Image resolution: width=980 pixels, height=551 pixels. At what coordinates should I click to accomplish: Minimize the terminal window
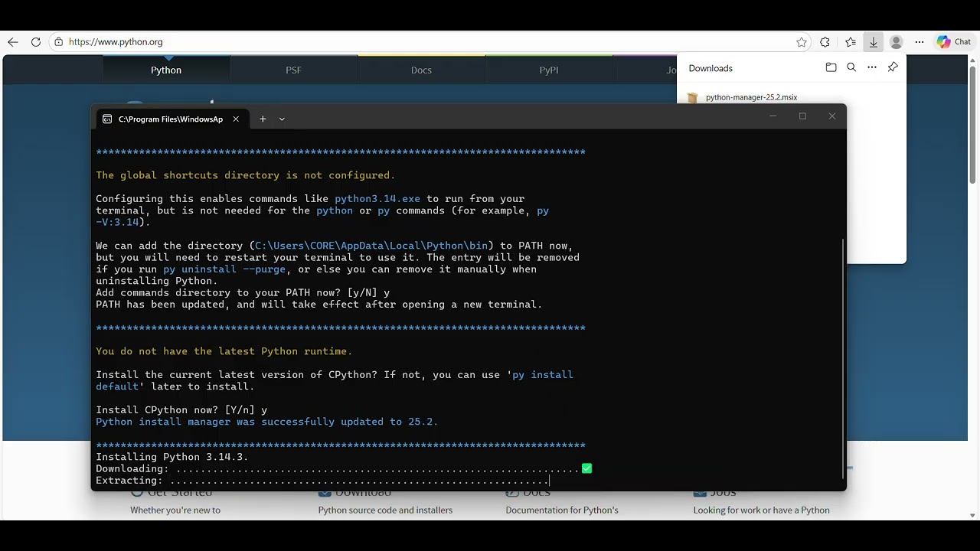[x=773, y=116]
